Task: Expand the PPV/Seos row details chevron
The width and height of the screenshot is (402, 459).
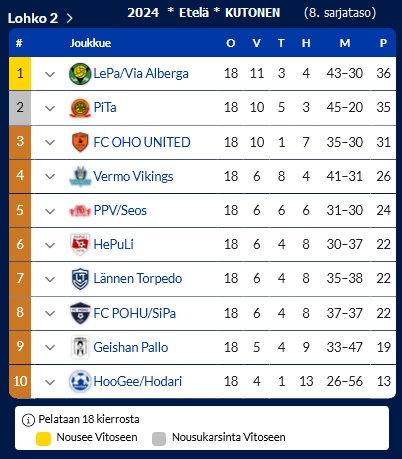Action: click(50, 211)
